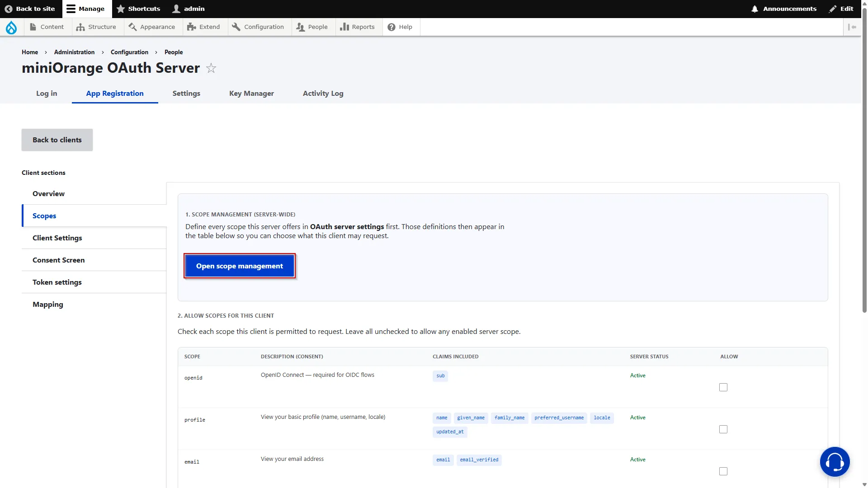This screenshot has width=868, height=488.
Task: Click the Server Status column header
Action: (x=649, y=357)
